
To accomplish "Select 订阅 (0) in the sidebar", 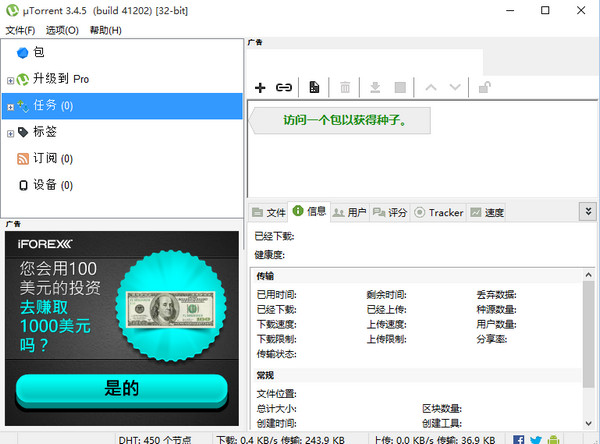I will tap(45, 158).
